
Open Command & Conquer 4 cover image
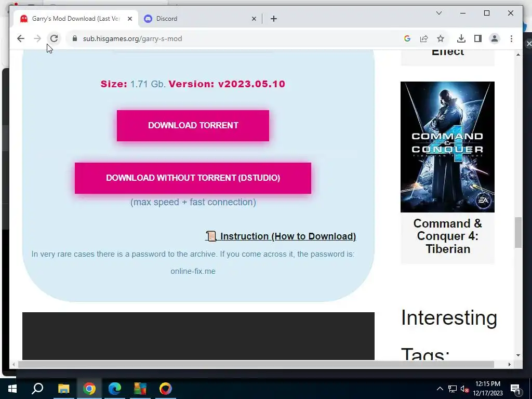(447, 147)
